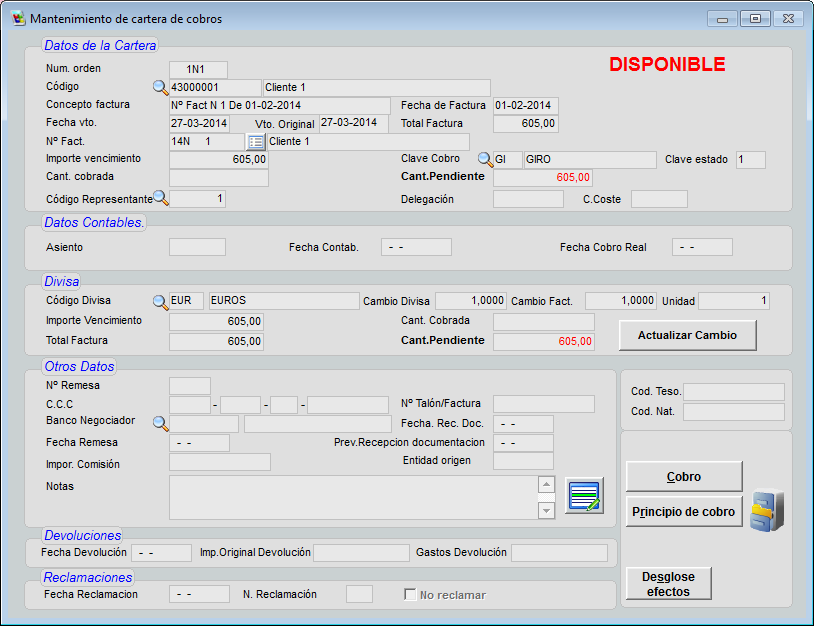This screenshot has width=814, height=626.
Task: Select the Fecha vto. date field
Action: click(199, 124)
